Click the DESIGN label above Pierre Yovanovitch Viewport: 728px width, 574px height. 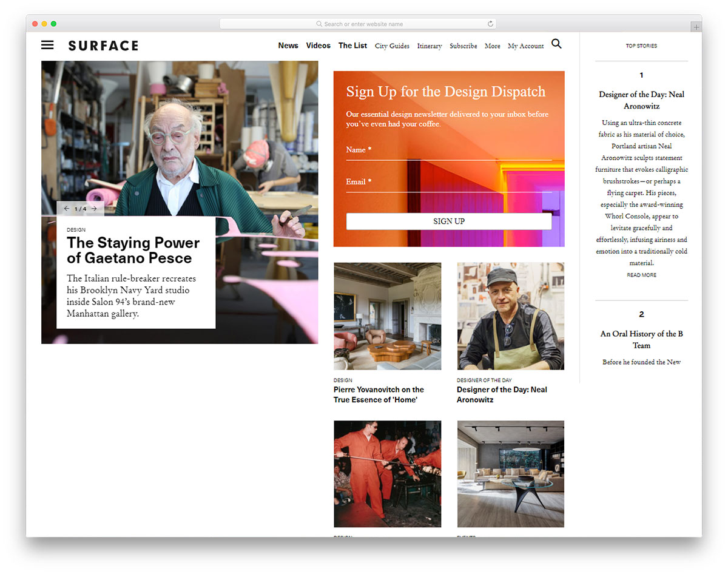click(343, 380)
